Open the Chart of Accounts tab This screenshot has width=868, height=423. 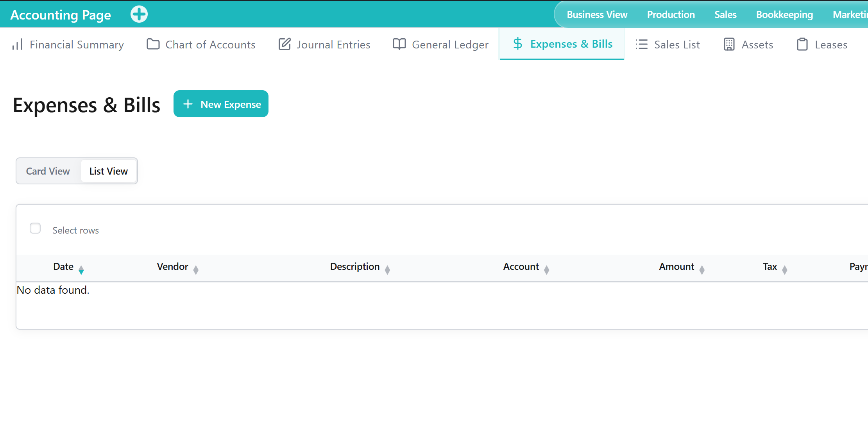coord(201,45)
